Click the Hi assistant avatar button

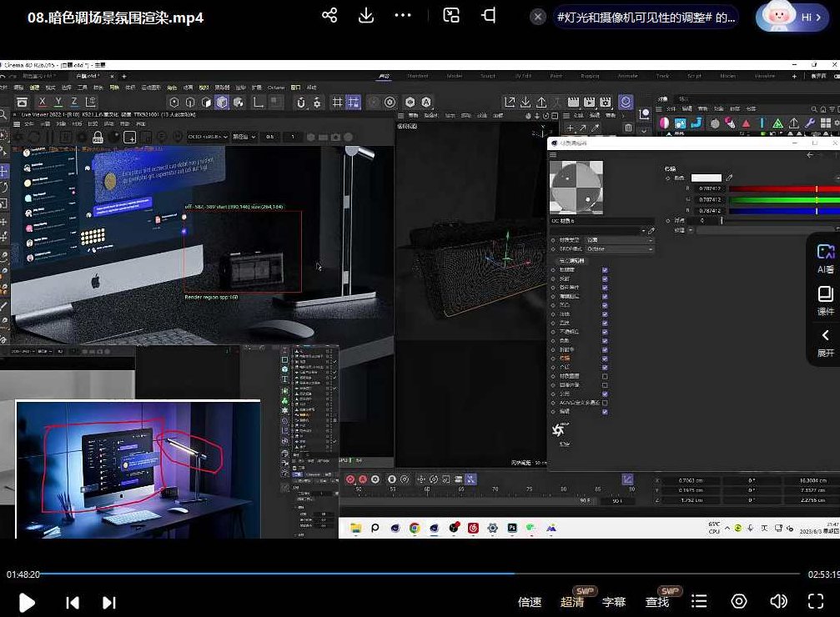[793, 17]
